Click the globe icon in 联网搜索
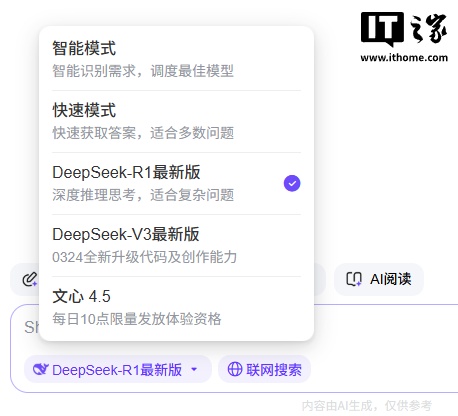This screenshot has height=416, width=458. tap(235, 369)
